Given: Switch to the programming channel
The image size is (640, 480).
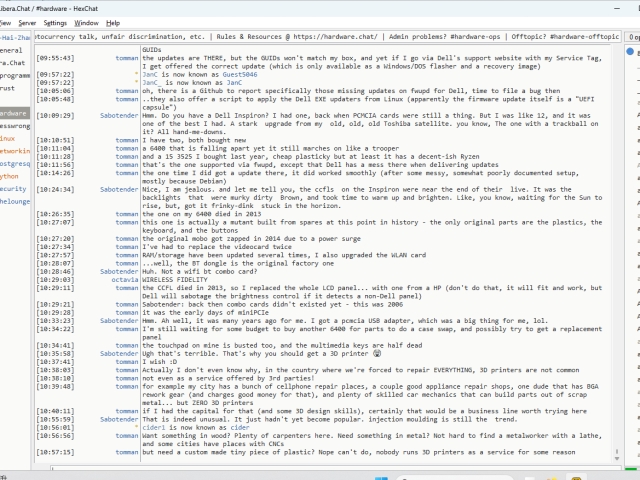Looking at the screenshot, I should coord(15,76).
